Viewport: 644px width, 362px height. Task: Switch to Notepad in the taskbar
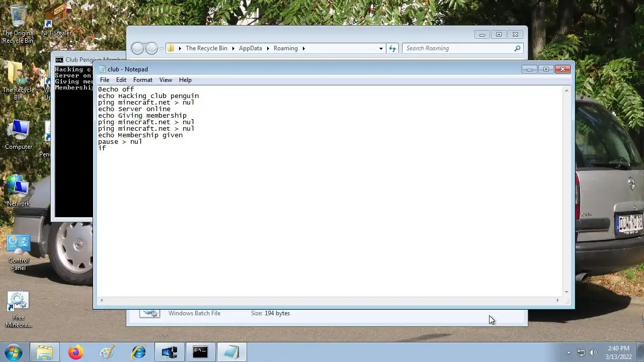[231, 352]
